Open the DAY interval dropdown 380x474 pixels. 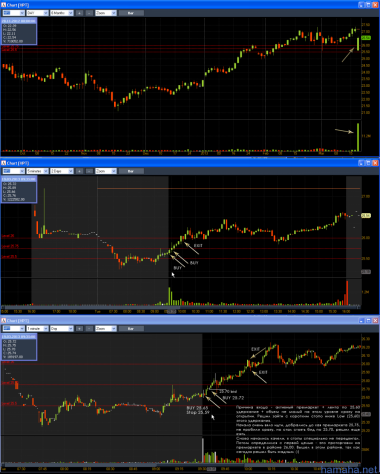[x=37, y=13]
